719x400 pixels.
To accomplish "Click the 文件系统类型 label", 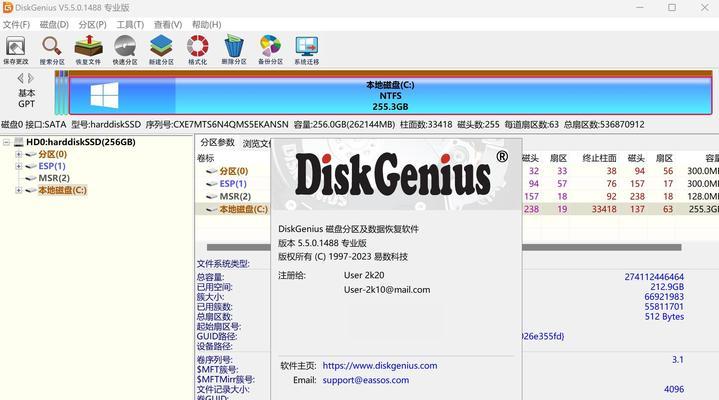I will (x=223, y=264).
